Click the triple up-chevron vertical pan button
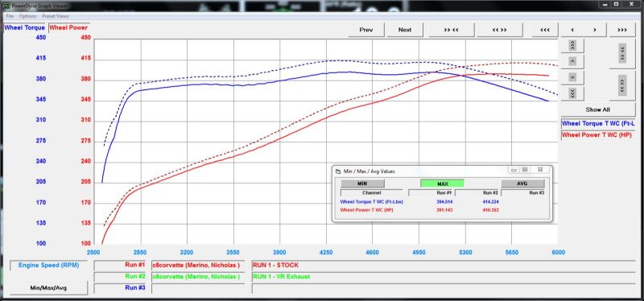644x301 pixels. tap(572, 45)
